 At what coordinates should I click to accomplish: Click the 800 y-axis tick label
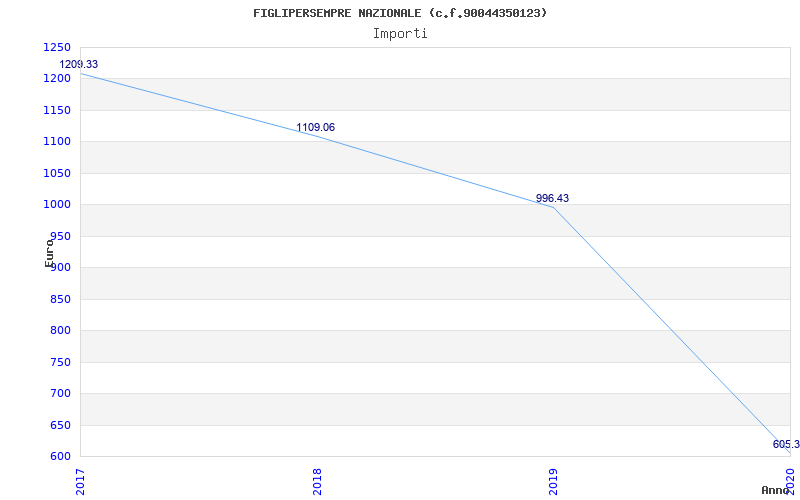(60, 331)
